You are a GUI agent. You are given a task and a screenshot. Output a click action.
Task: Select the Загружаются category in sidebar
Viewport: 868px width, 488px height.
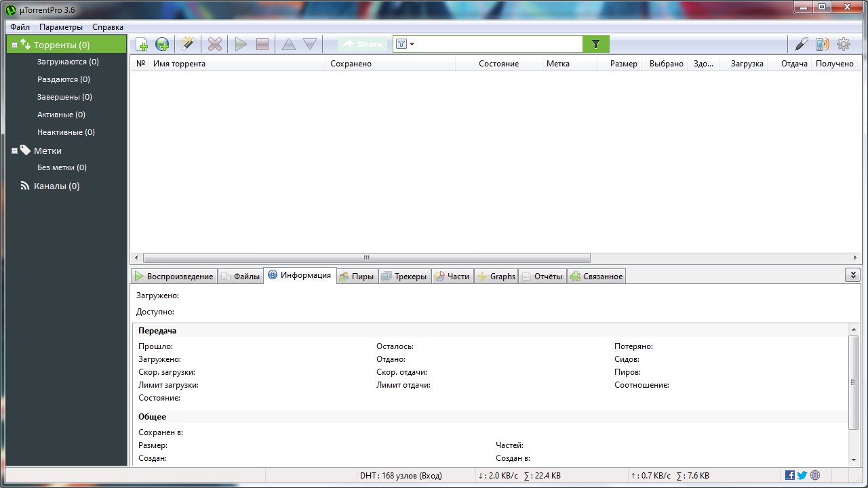68,62
